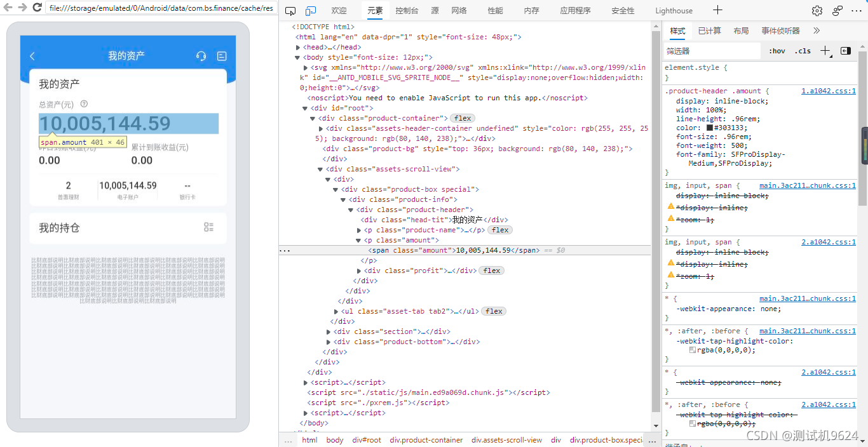The image size is (868, 447).
Task: Tap the 电子账户 asset tab
Action: pos(128,189)
